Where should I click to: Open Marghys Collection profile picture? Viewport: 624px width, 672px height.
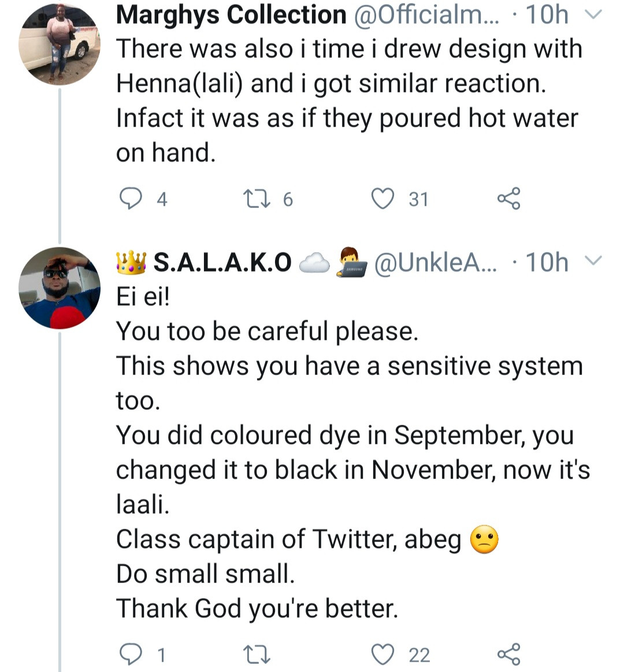pos(60,44)
